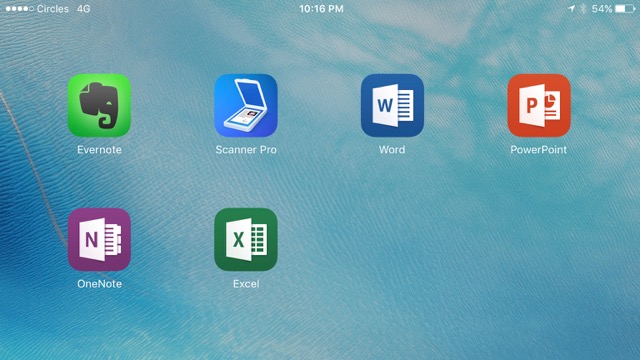Tap the Scanner Pro label text
This screenshot has width=640, height=360.
pyautogui.click(x=246, y=150)
